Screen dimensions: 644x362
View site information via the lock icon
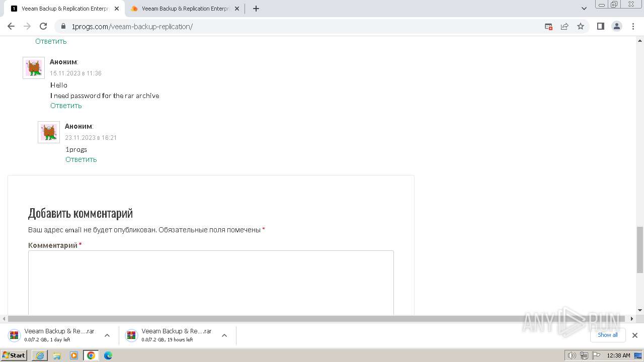click(63, 26)
